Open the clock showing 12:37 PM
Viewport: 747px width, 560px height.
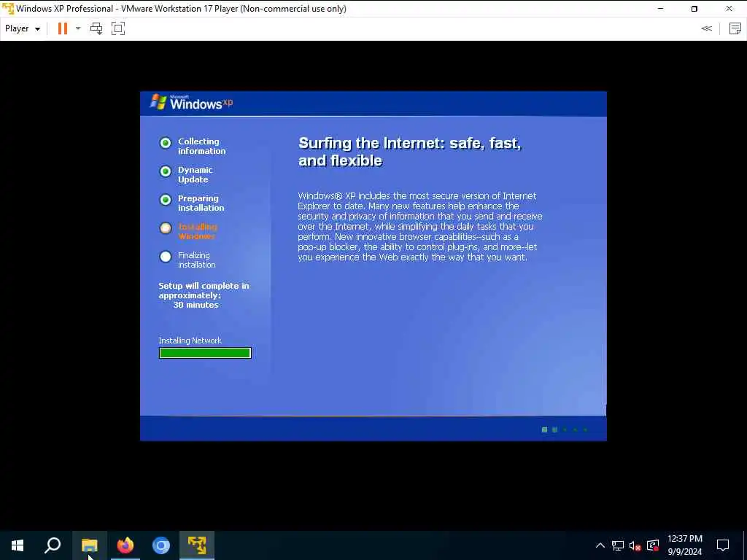pos(684,545)
